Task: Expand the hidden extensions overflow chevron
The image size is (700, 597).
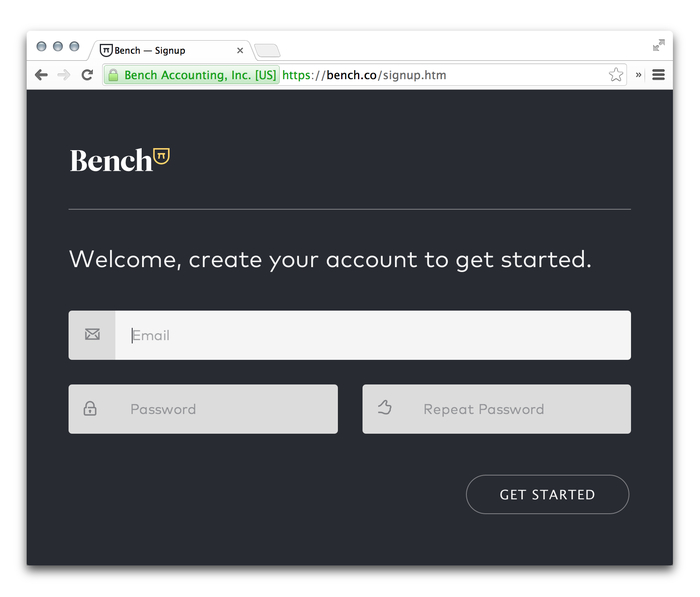Action: click(x=639, y=75)
